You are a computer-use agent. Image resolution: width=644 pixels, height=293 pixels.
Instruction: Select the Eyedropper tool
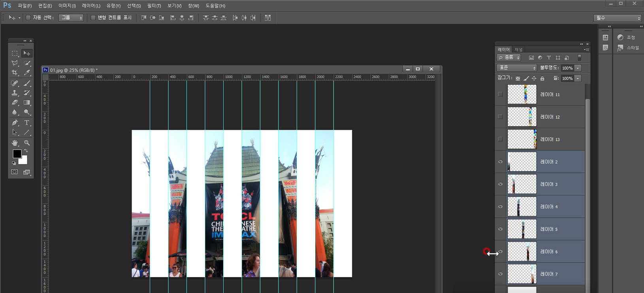[x=27, y=73]
